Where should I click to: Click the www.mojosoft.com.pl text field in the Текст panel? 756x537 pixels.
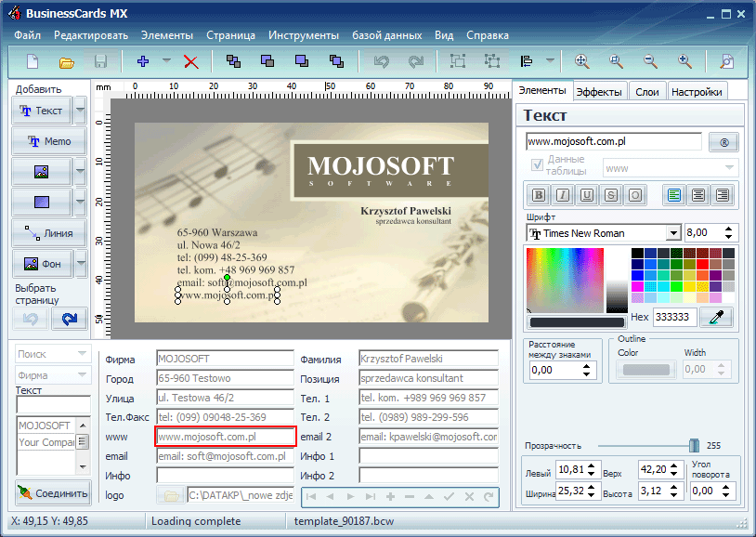pos(614,142)
